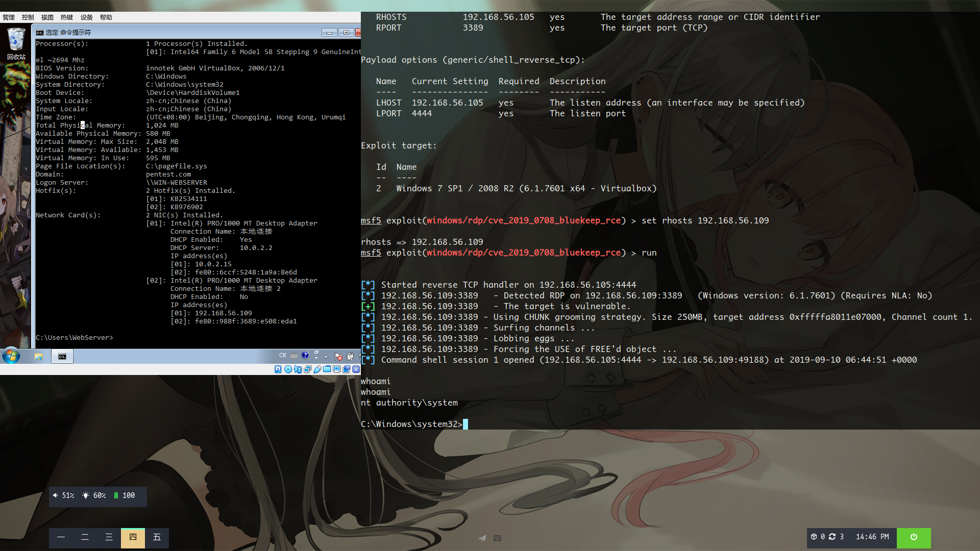Image resolution: width=980 pixels, height=551 pixels.
Task: Click the Telegram paper plane icon in bottom bar
Action: pos(482,538)
